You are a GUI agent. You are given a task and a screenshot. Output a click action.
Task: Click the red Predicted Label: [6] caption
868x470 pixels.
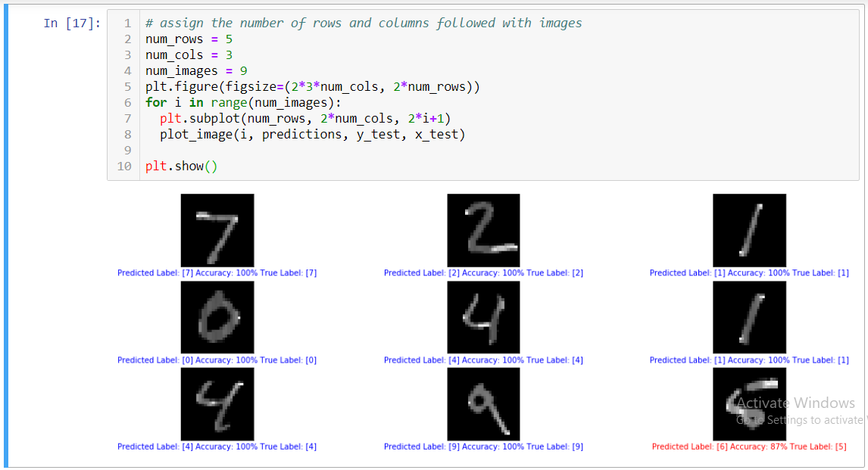pos(749,446)
